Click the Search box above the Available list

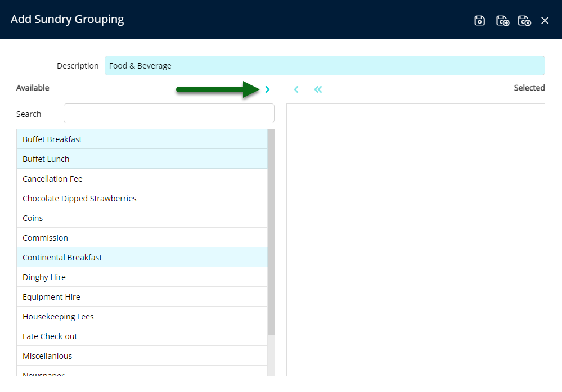[x=169, y=114]
